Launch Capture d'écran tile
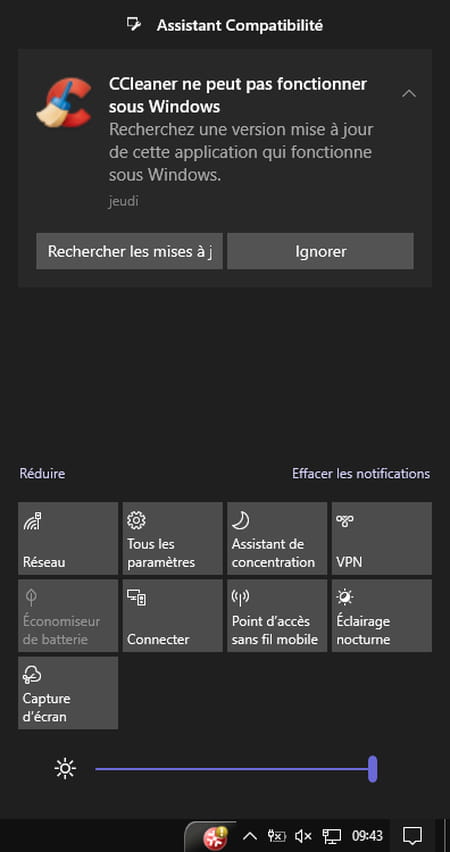Image resolution: width=450 pixels, height=852 pixels. point(68,693)
